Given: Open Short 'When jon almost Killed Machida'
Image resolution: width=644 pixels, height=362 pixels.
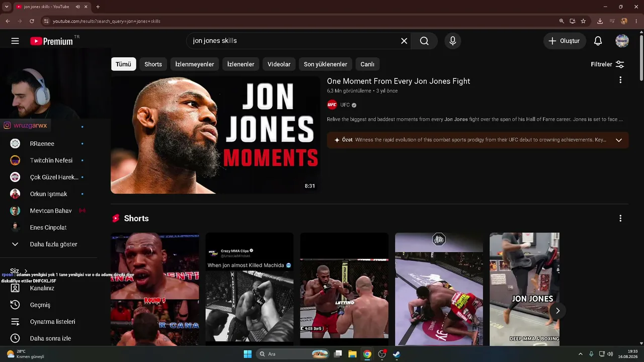Looking at the screenshot, I should (250, 289).
